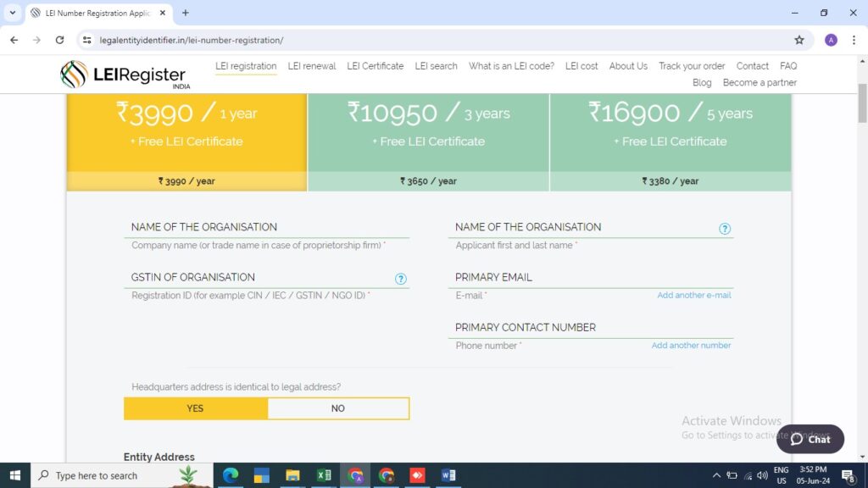Open Microsoft Excel from the taskbar
The height and width of the screenshot is (488, 868).
pyautogui.click(x=324, y=475)
